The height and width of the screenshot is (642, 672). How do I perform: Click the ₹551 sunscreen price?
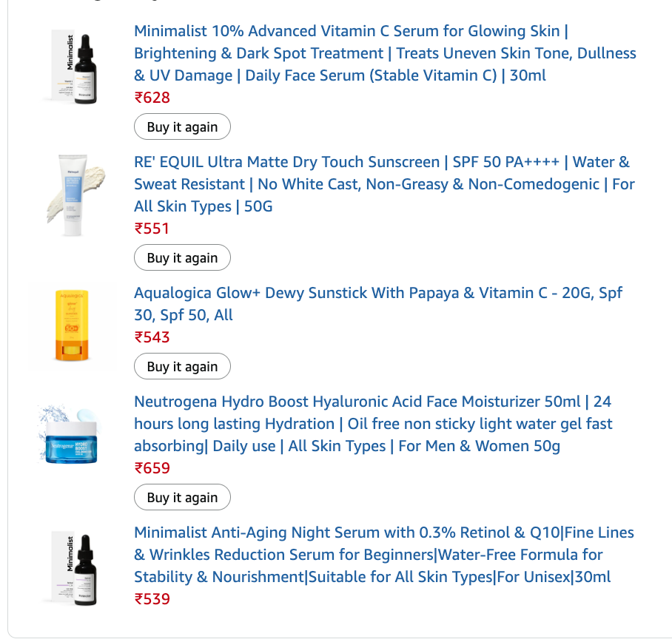click(152, 229)
